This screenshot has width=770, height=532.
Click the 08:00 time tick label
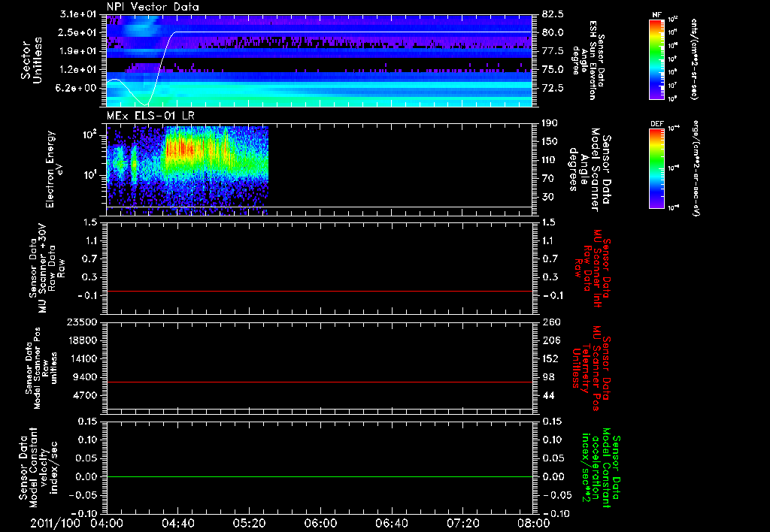tap(534, 523)
